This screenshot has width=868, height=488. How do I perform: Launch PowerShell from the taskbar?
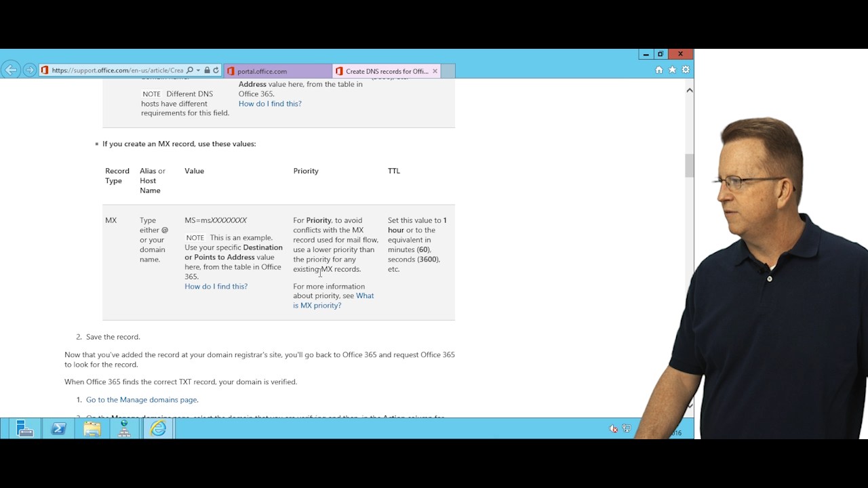coord(58,428)
